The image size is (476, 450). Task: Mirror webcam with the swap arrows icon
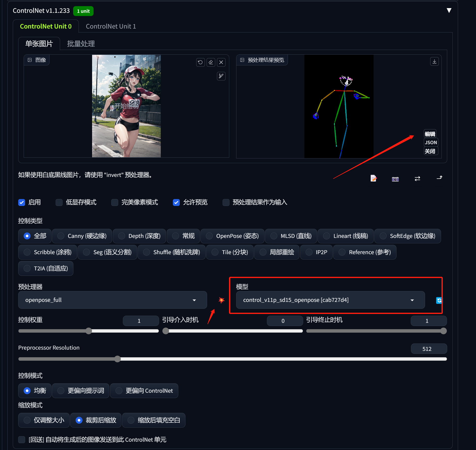pyautogui.click(x=417, y=179)
